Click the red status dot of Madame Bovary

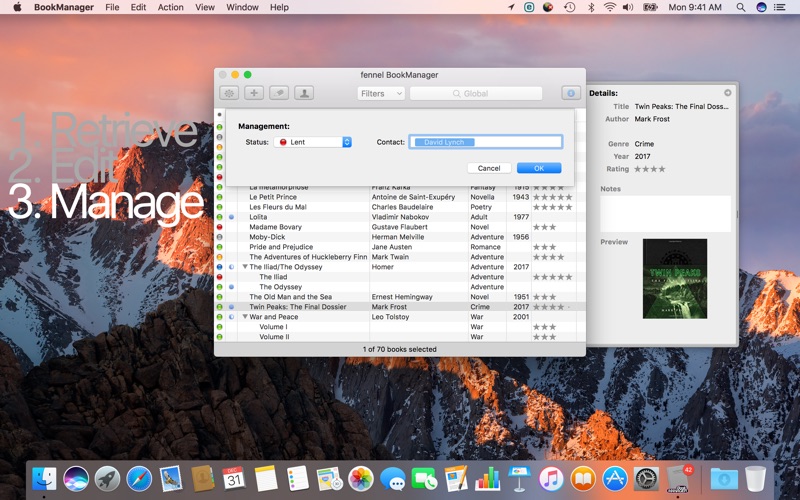pos(219,227)
